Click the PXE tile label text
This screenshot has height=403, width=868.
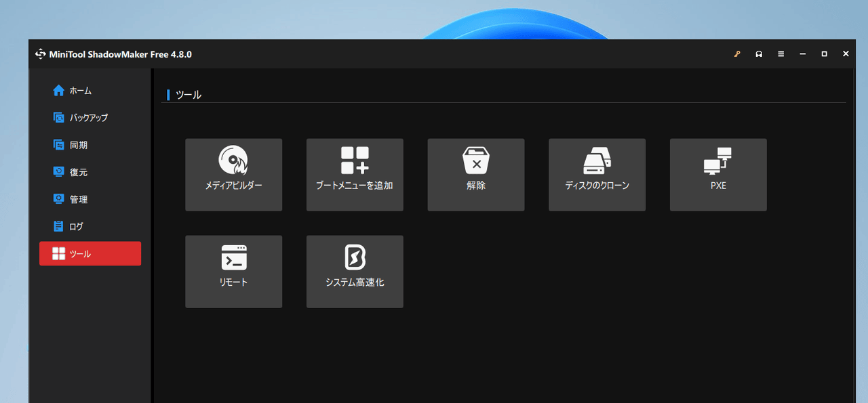point(718,186)
